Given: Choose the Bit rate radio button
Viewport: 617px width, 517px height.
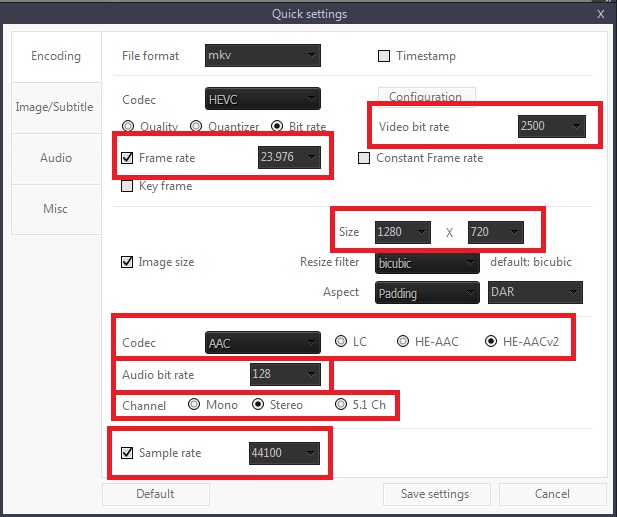Looking at the screenshot, I should pos(277,126).
